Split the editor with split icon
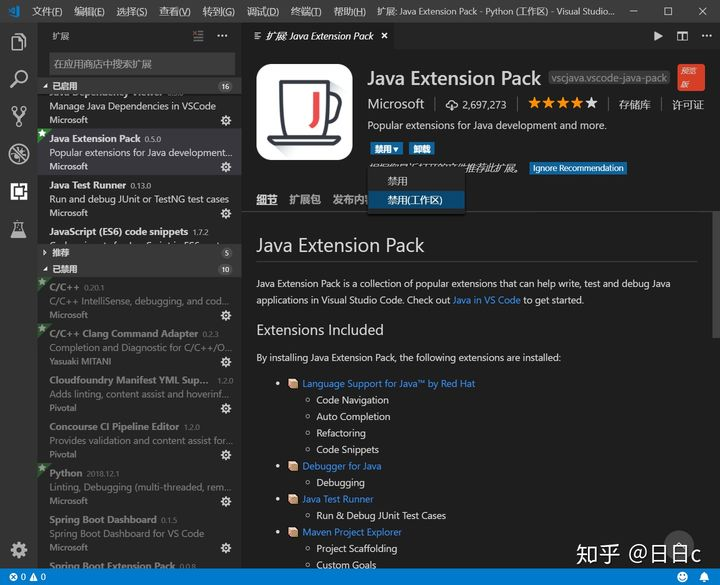 coord(682,36)
